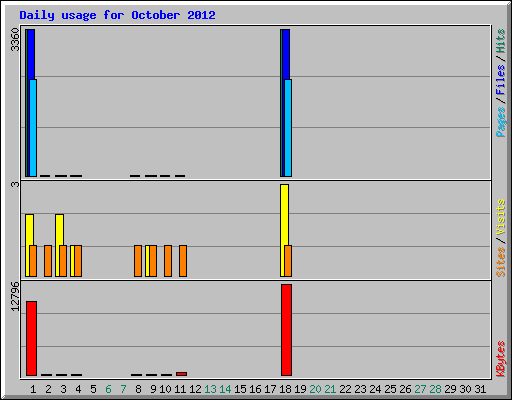Click green weekend day label 7
This screenshot has width=512, height=400.
[123, 389]
